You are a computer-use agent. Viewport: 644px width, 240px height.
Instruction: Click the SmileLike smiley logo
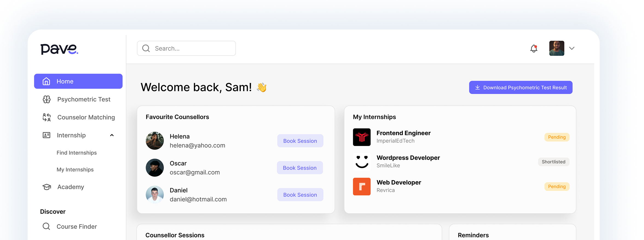362,162
